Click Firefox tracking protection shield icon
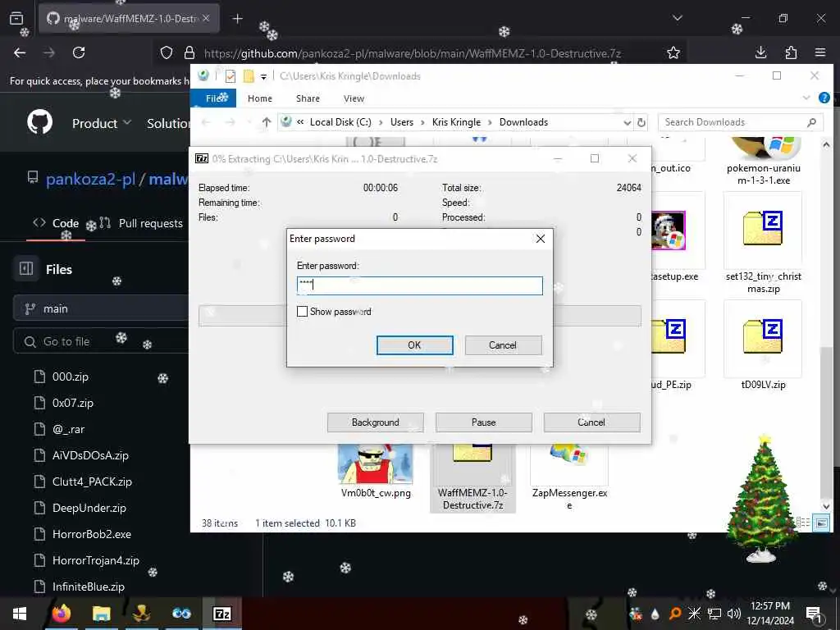This screenshot has width=840, height=630. 167,52
